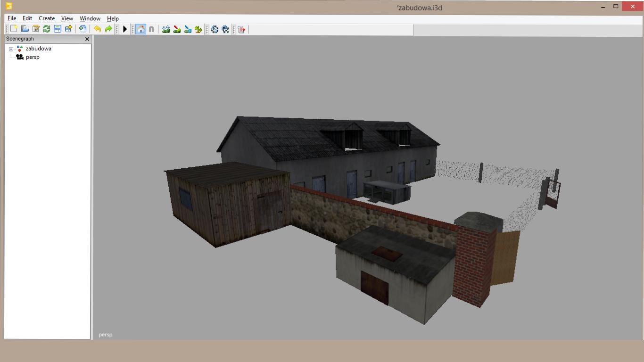Close the Scenegraph panel
644x362 pixels.
pyautogui.click(x=87, y=39)
